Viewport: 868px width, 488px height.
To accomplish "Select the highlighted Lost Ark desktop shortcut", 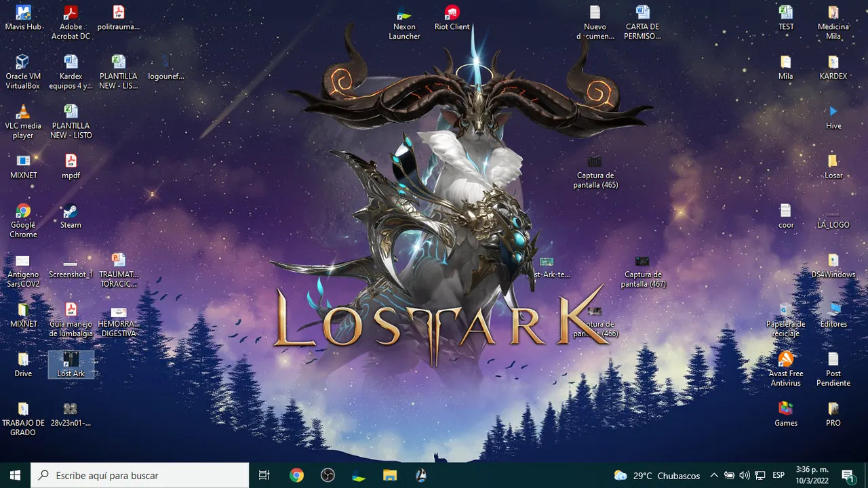I will [x=71, y=364].
